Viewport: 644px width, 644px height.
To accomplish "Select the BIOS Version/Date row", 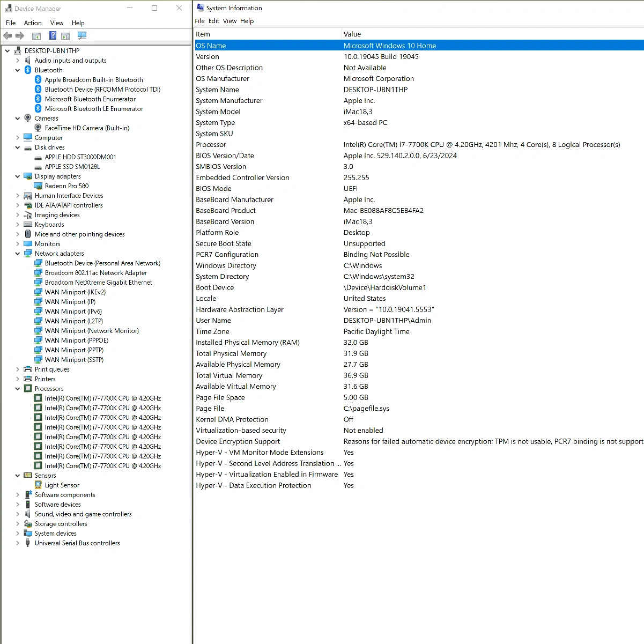I will (419, 156).
